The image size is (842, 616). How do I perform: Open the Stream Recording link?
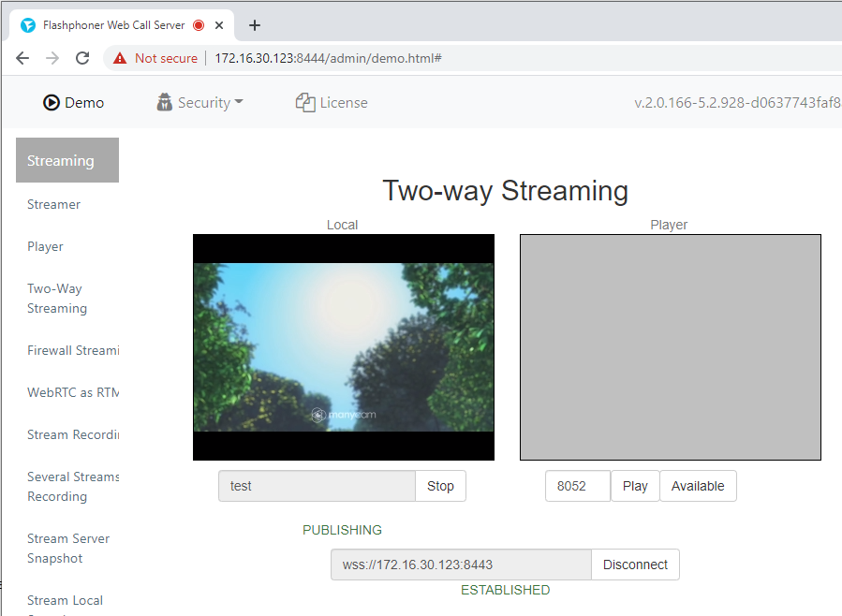pos(73,434)
